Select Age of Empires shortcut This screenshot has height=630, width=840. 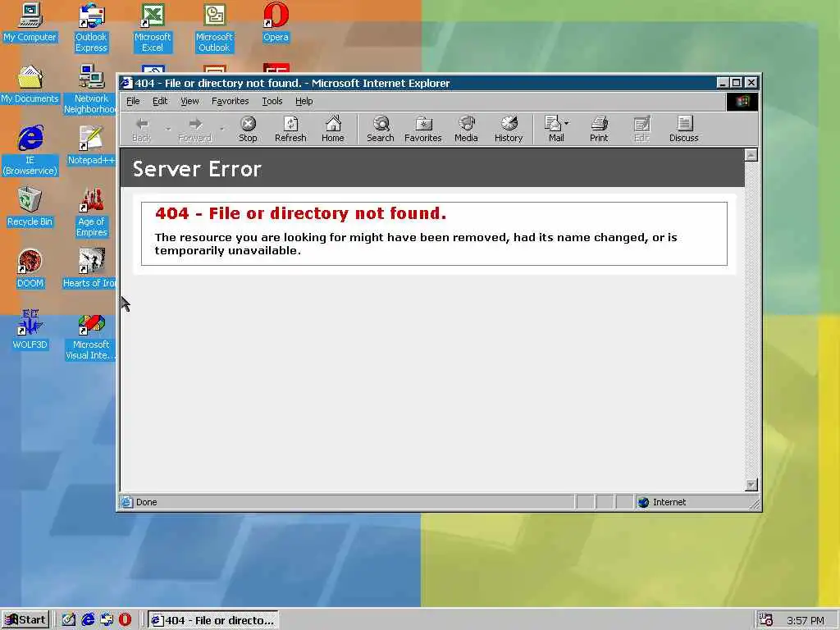91,212
